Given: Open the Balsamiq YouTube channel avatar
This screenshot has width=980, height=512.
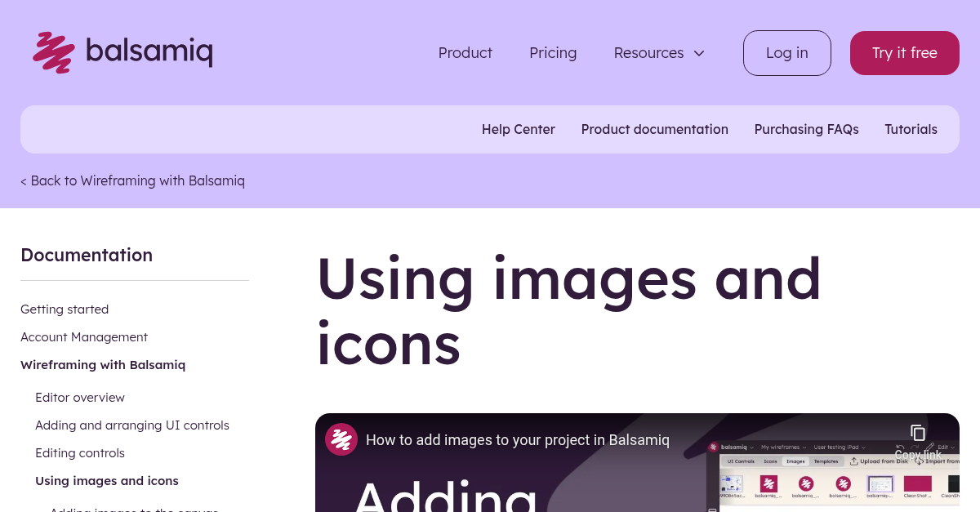Looking at the screenshot, I should pos(341,439).
